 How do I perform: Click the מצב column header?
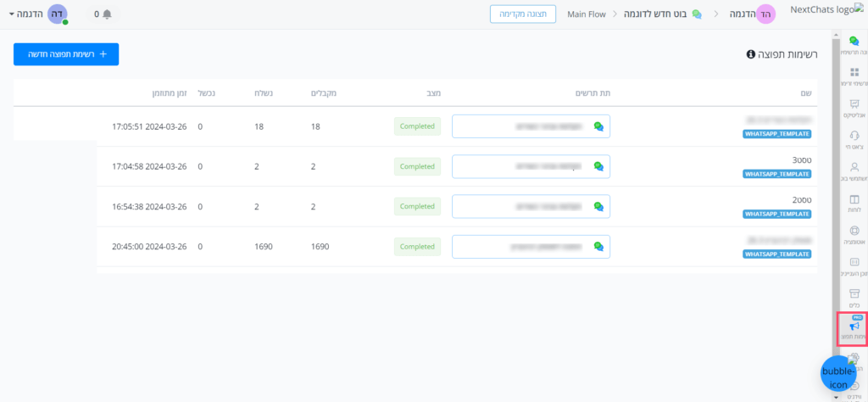(x=434, y=92)
